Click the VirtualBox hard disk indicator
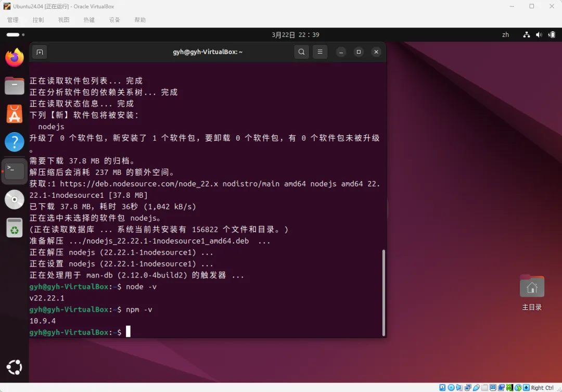 coord(442,387)
